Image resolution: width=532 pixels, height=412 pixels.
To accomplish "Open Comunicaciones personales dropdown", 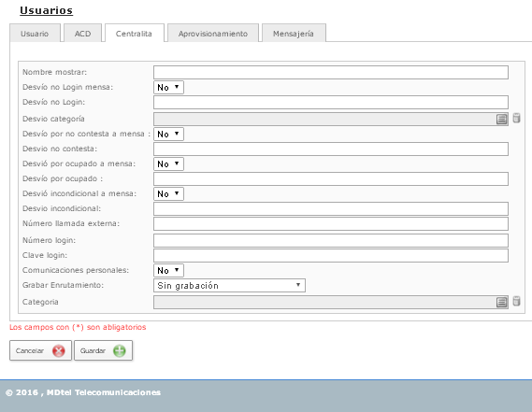I will point(168,270).
